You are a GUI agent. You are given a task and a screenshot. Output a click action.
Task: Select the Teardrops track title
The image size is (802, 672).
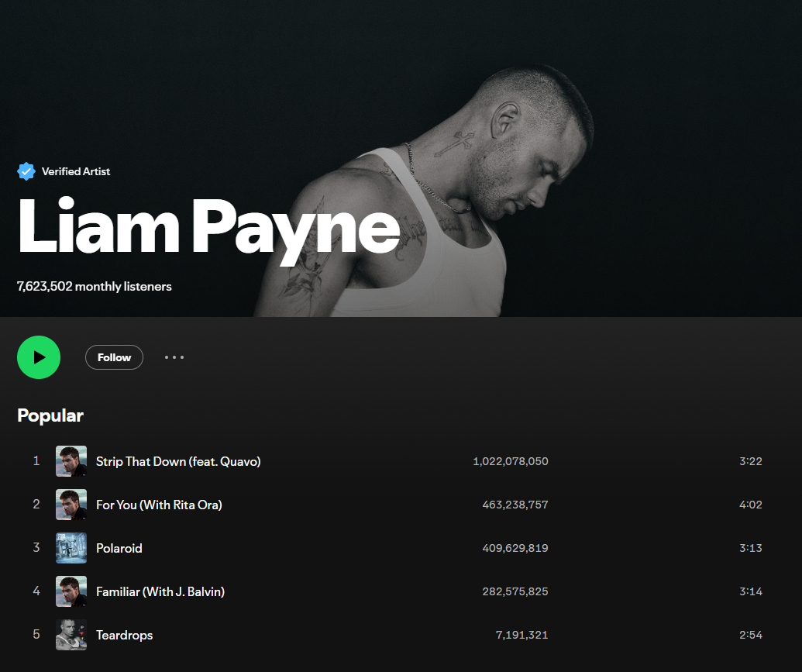(124, 635)
